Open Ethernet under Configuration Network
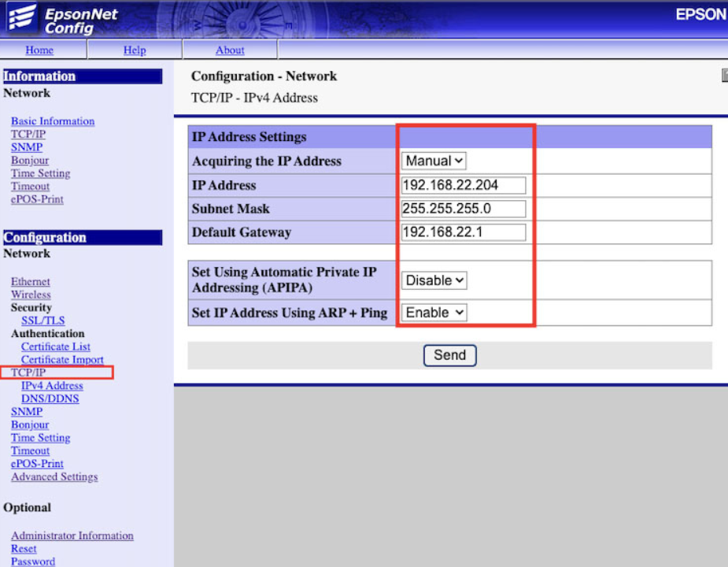Viewport: 728px width, 567px height. pos(31,282)
